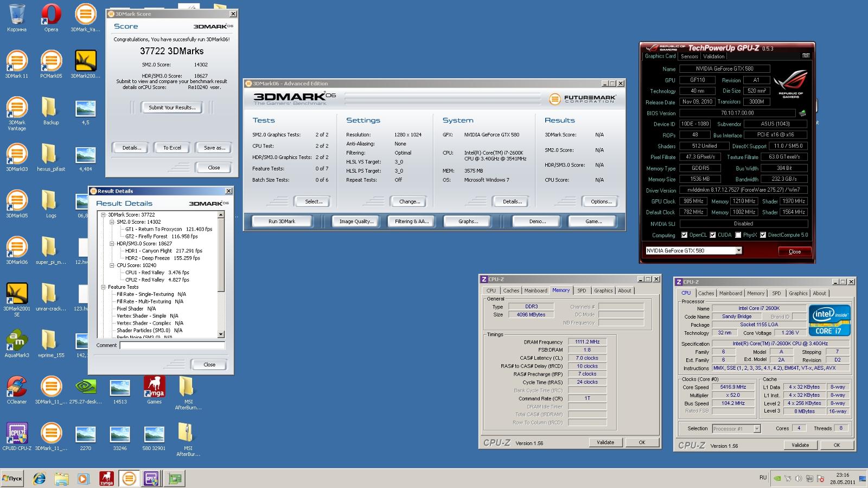868x488 pixels.
Task: Launch the CPUID CPU-Z desktop icon
Action: pyautogui.click(x=17, y=436)
